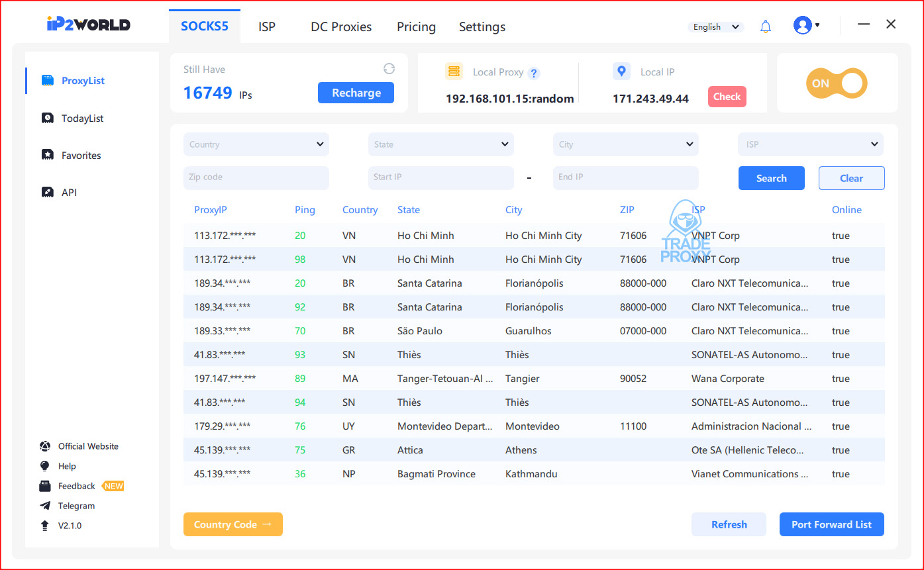Turn off the ON proxy switch
The width and height of the screenshot is (924, 570).
pos(837,83)
